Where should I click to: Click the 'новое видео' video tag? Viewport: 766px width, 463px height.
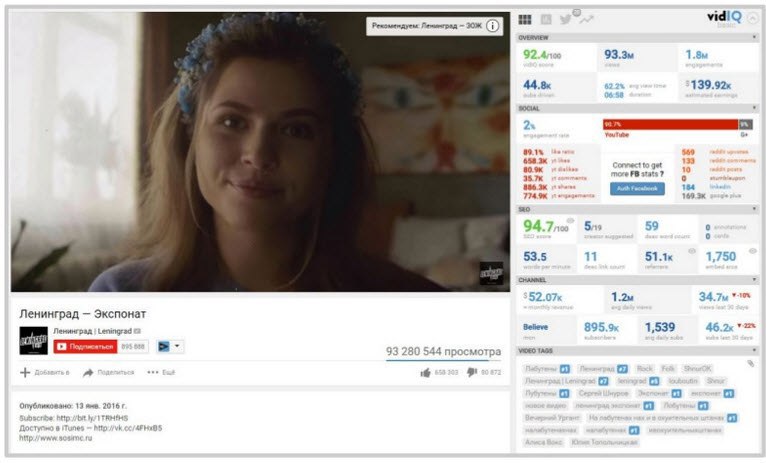coord(545,405)
